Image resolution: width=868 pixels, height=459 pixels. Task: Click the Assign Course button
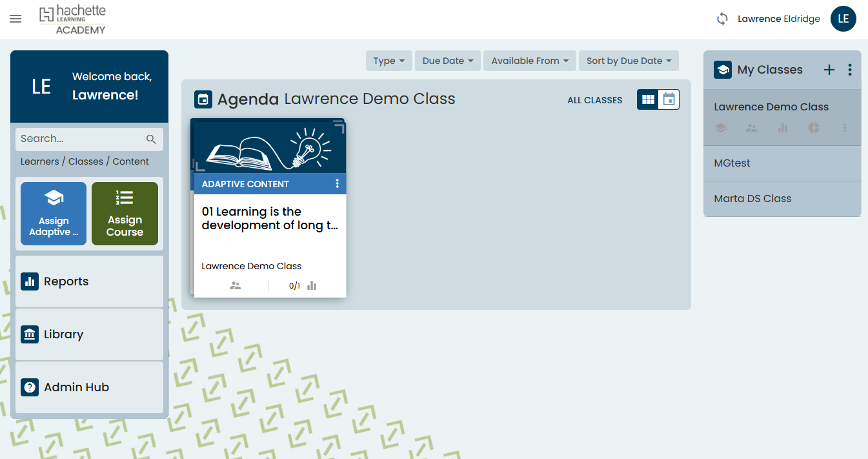(125, 214)
